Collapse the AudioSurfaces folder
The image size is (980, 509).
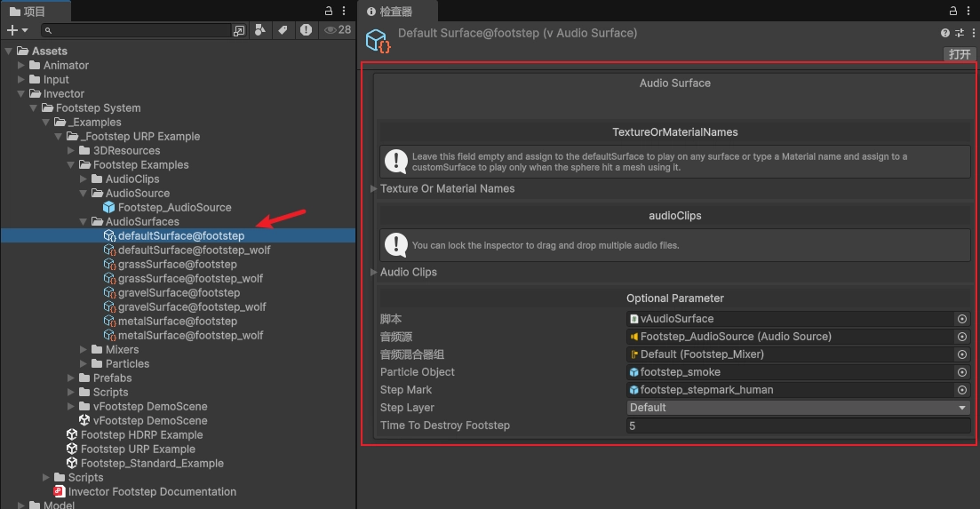tap(84, 222)
